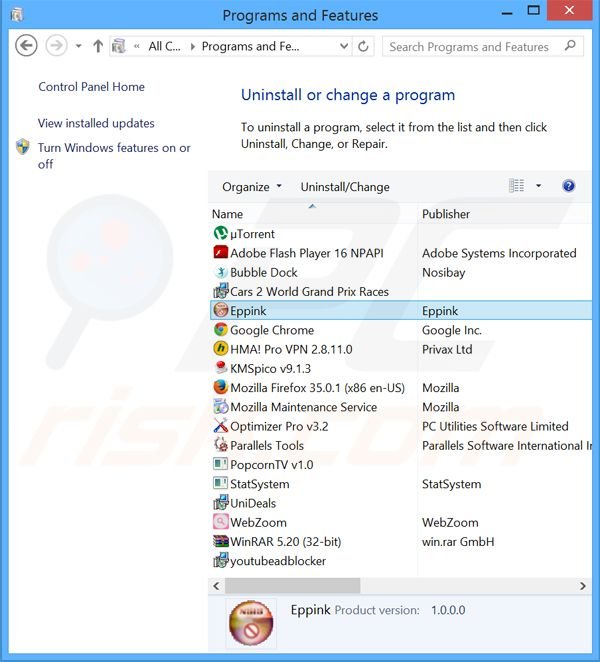Click the window title bar system icon
600x662 pixels.
click(17, 15)
